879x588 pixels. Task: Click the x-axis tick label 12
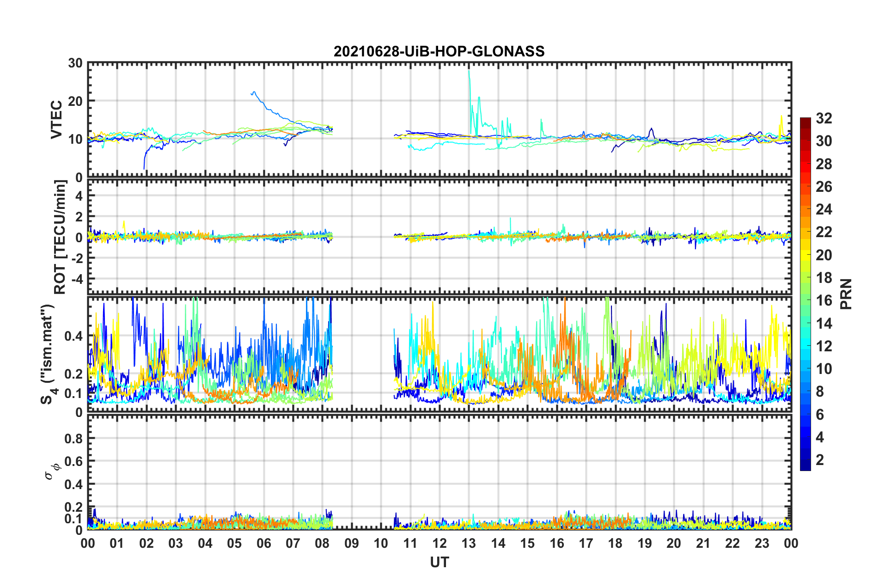click(x=439, y=544)
